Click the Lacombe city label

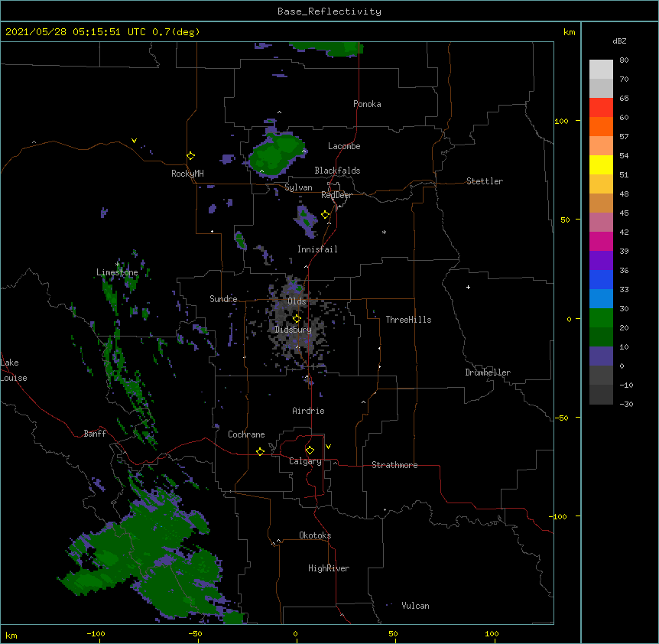point(344,146)
